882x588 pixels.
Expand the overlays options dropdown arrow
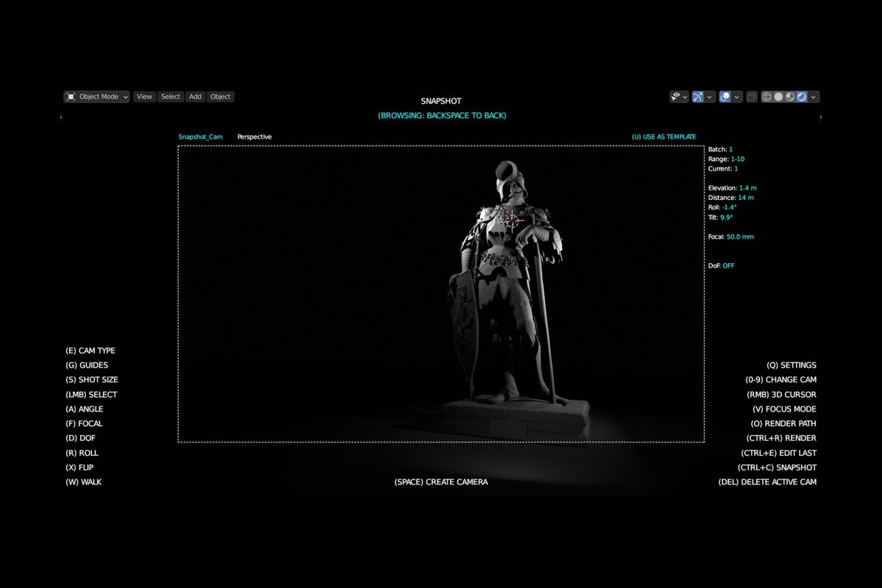[x=736, y=96]
